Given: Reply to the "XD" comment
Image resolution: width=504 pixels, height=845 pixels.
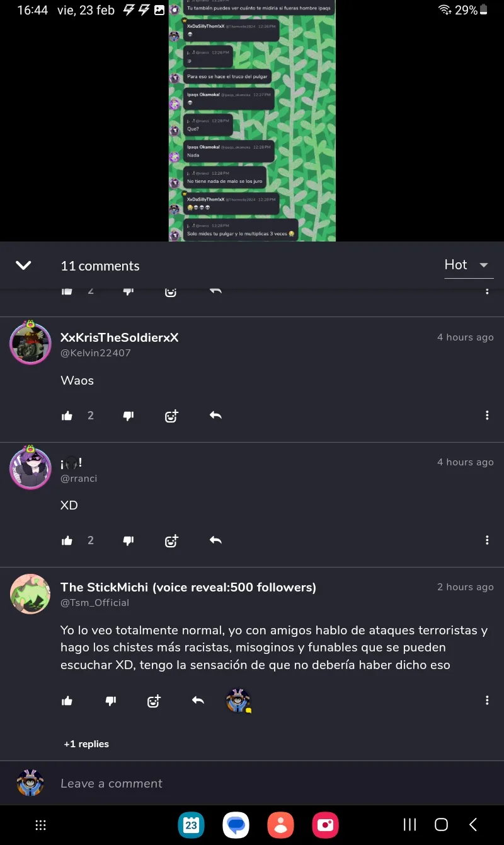Looking at the screenshot, I should [x=215, y=540].
